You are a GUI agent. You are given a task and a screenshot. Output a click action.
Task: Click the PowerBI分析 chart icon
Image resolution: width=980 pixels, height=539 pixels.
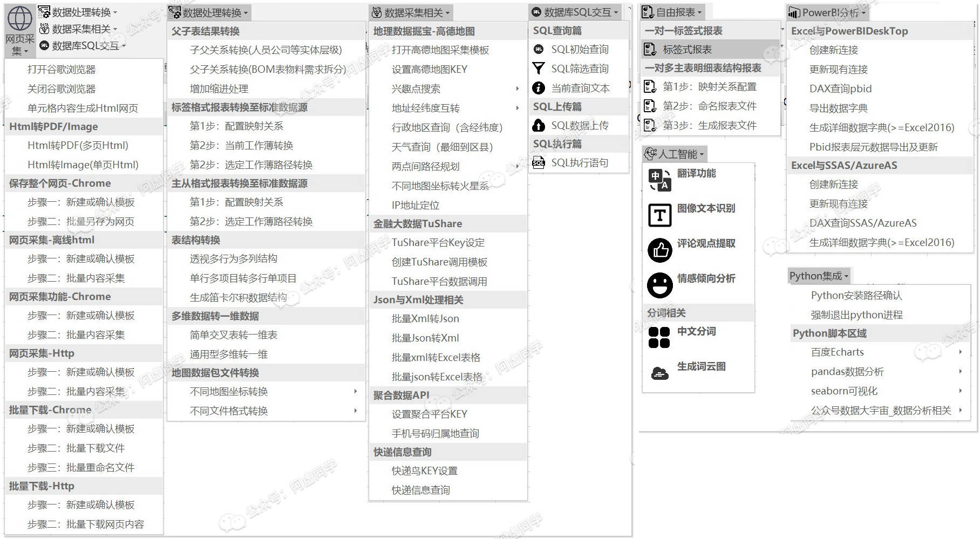pyautogui.click(x=794, y=12)
